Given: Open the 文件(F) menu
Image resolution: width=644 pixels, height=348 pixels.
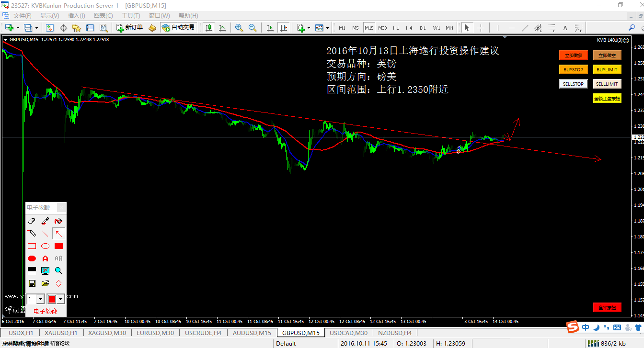Looking at the screenshot, I should 22,16.
